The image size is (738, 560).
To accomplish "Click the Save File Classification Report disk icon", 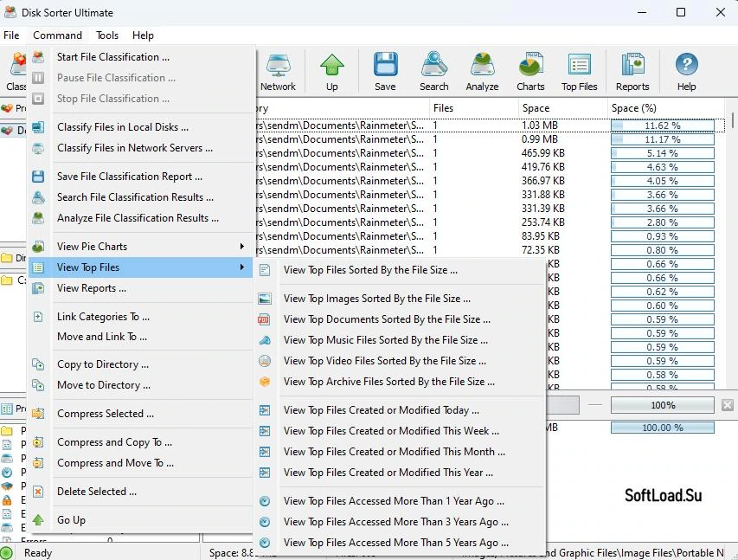I will point(38,177).
